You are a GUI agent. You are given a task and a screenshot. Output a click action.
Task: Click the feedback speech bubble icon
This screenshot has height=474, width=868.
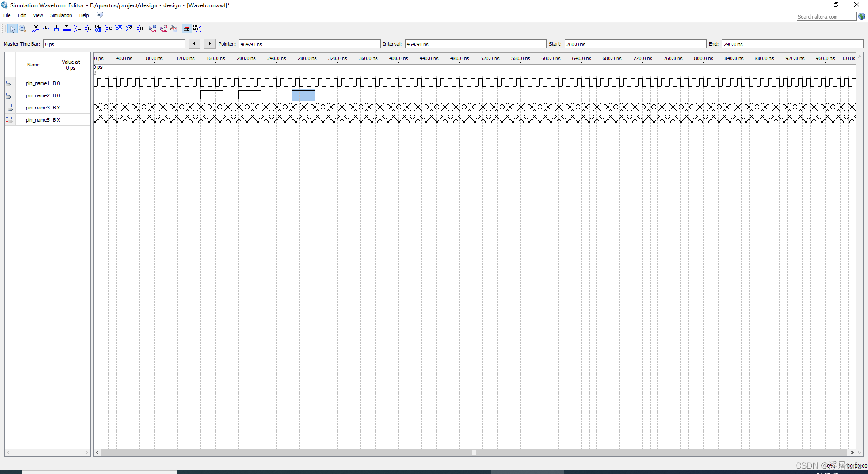point(100,15)
